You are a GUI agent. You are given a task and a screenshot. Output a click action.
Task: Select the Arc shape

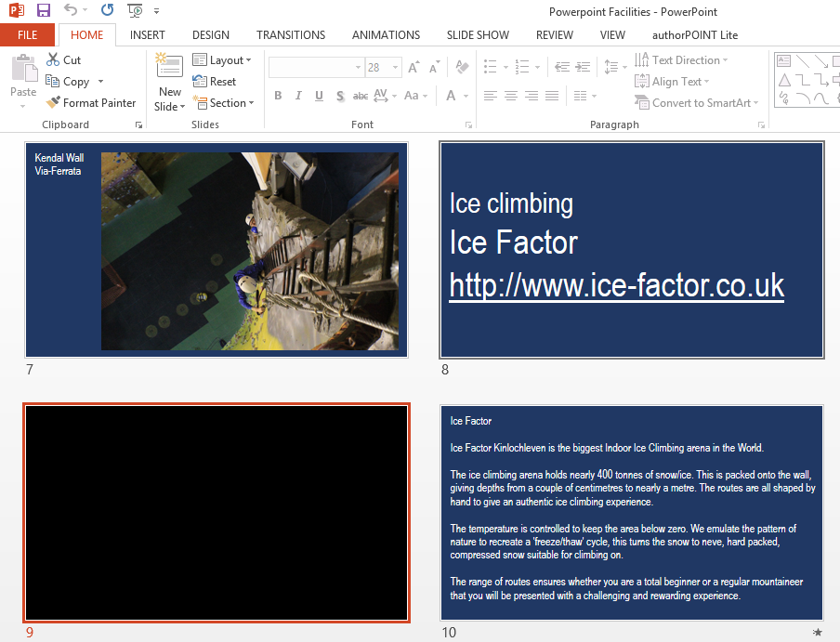(803, 98)
